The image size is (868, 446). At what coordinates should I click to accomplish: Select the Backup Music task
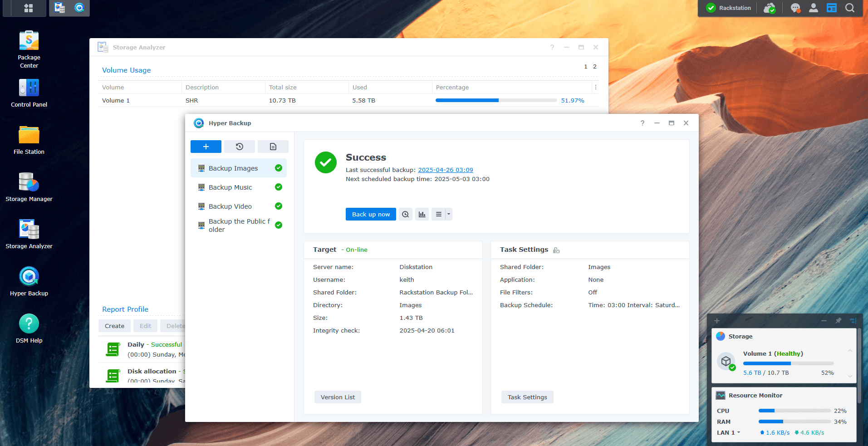pyautogui.click(x=230, y=187)
